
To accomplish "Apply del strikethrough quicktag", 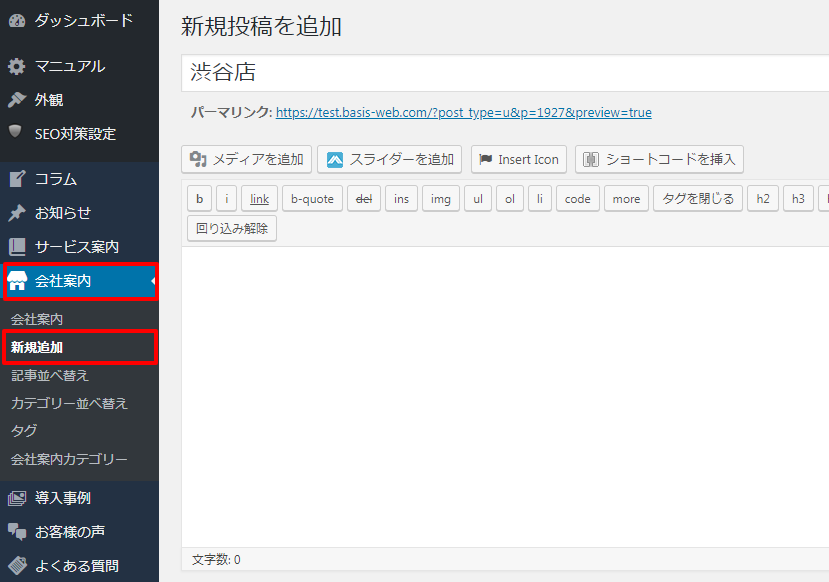I will pyautogui.click(x=364, y=199).
